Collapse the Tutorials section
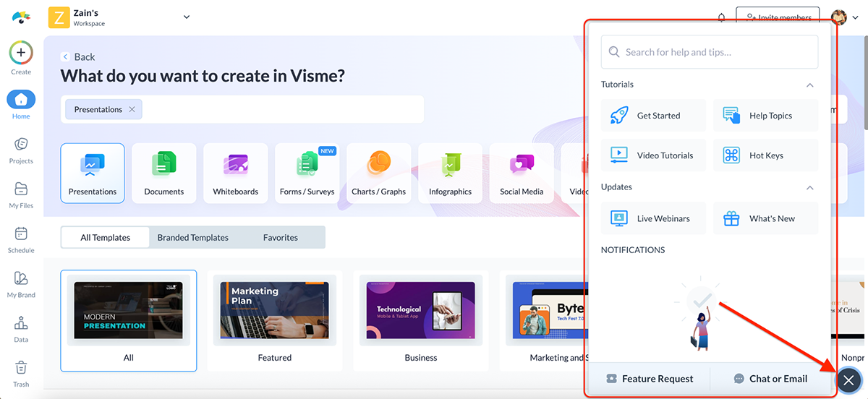Screen dimensions: 868x399 [810, 85]
